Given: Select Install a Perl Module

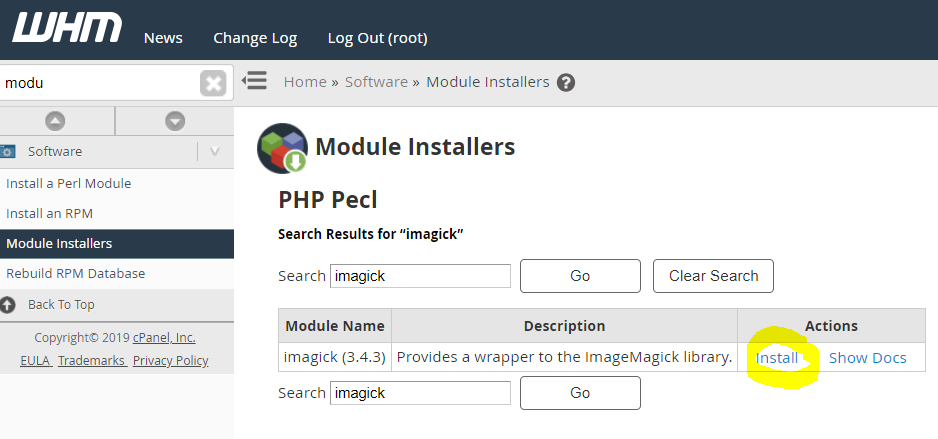Looking at the screenshot, I should (69, 184).
